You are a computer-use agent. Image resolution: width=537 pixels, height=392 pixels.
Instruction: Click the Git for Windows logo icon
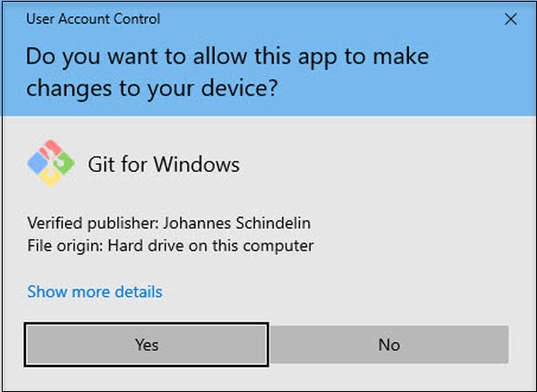(x=51, y=164)
